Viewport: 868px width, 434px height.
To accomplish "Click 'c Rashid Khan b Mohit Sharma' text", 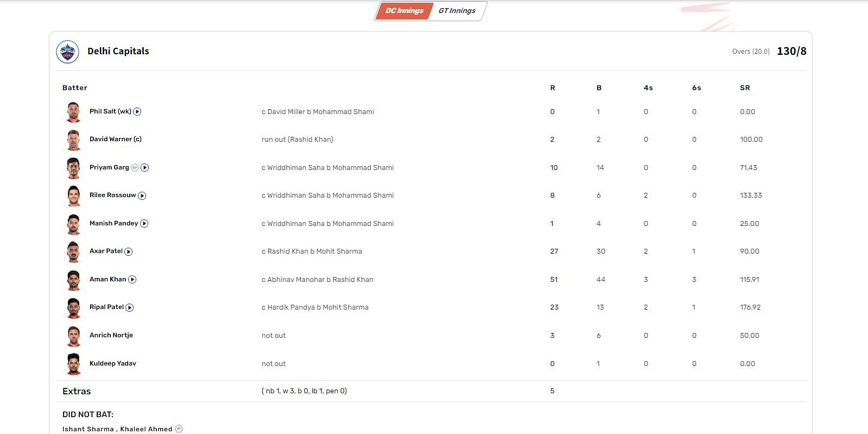I will point(312,251).
